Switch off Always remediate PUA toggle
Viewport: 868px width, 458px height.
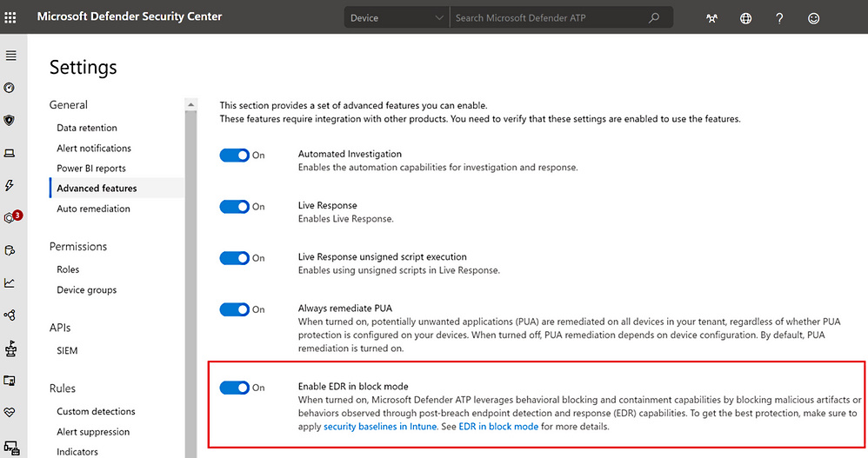pos(234,309)
